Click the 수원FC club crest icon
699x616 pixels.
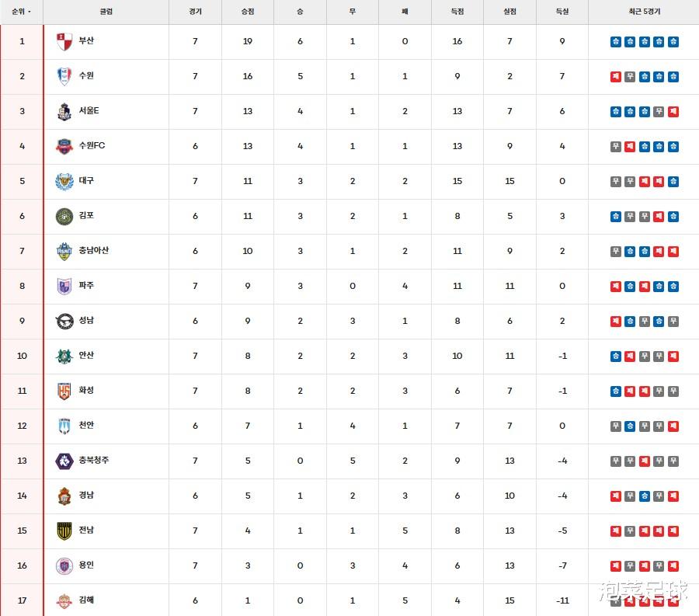click(64, 146)
